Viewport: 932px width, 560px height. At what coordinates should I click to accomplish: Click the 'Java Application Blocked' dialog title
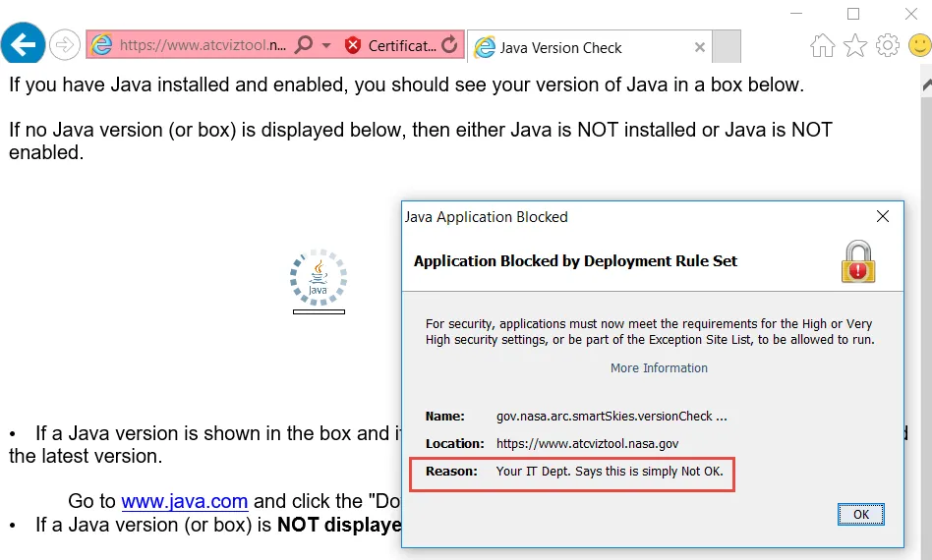[487, 217]
